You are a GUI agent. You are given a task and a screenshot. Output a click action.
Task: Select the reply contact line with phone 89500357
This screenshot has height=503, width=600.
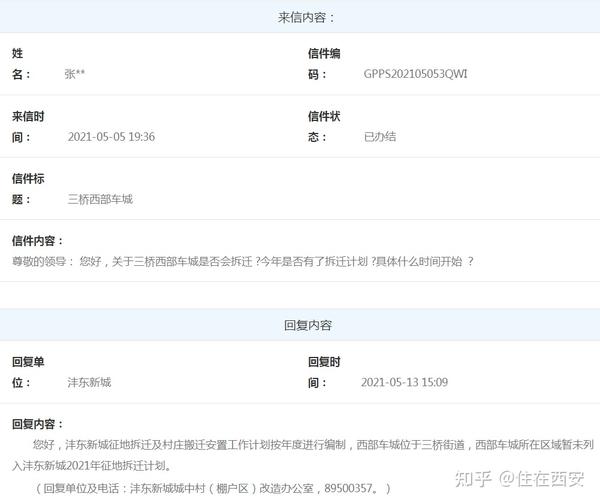[x=214, y=488]
